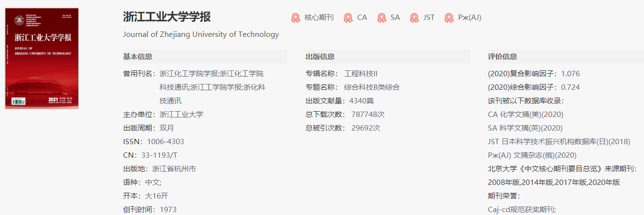Image resolution: width=644 pixels, height=215 pixels.
Task: Click the ISSN value 1006-4303
Action: point(165,142)
